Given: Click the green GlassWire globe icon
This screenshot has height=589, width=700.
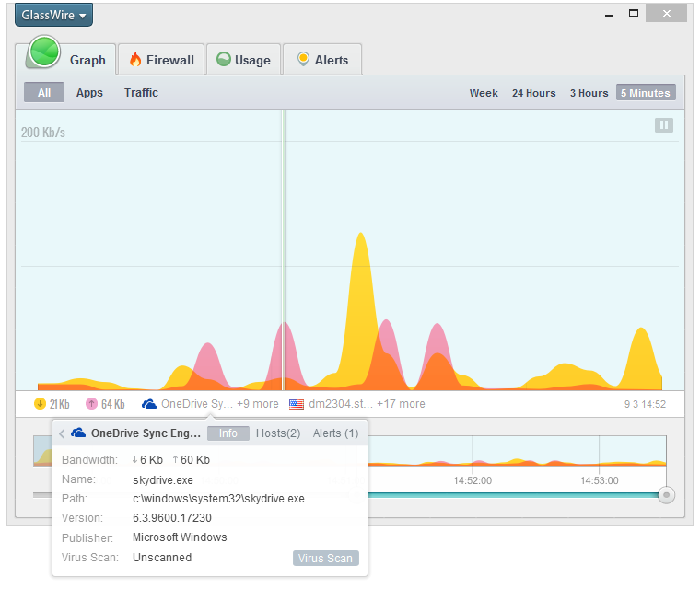Looking at the screenshot, I should 44,52.
